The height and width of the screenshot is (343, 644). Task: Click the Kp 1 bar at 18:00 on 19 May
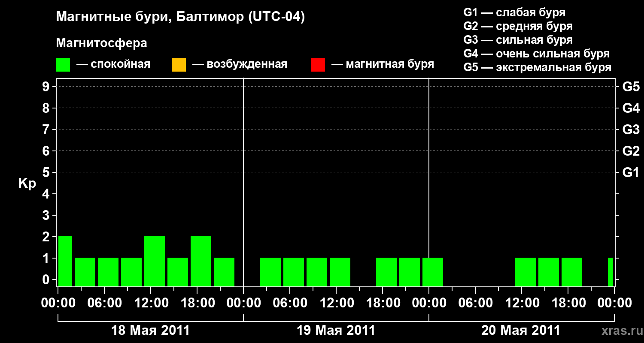(x=386, y=272)
